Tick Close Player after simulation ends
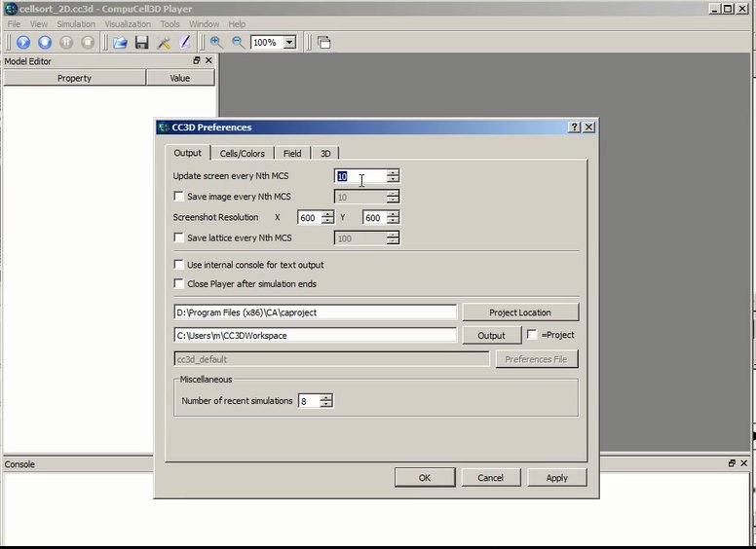Viewport: 756px width, 549px height. pyautogui.click(x=178, y=284)
